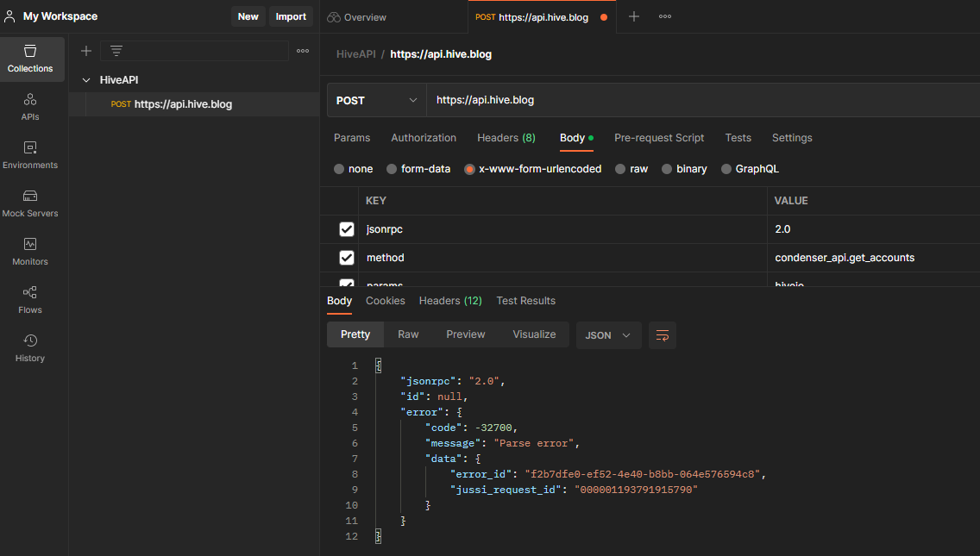The image size is (980, 556).
Task: Uncheck the method key checkbox
Action: click(346, 258)
